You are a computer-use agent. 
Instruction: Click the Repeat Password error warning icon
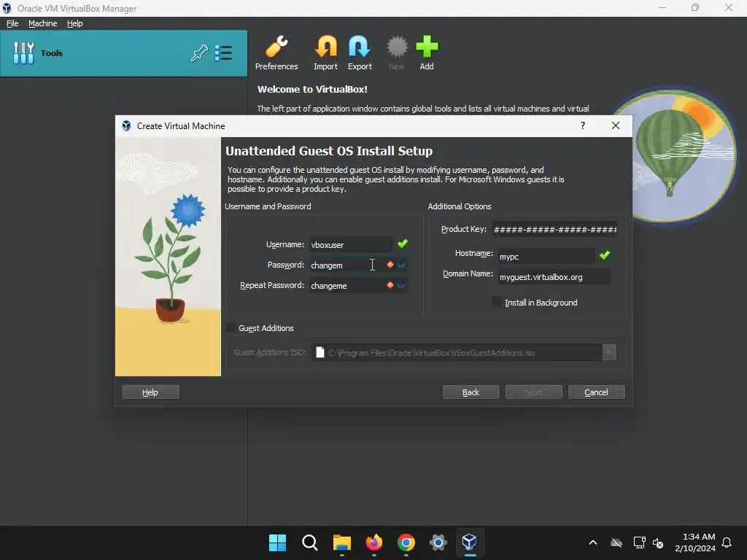[390, 285]
